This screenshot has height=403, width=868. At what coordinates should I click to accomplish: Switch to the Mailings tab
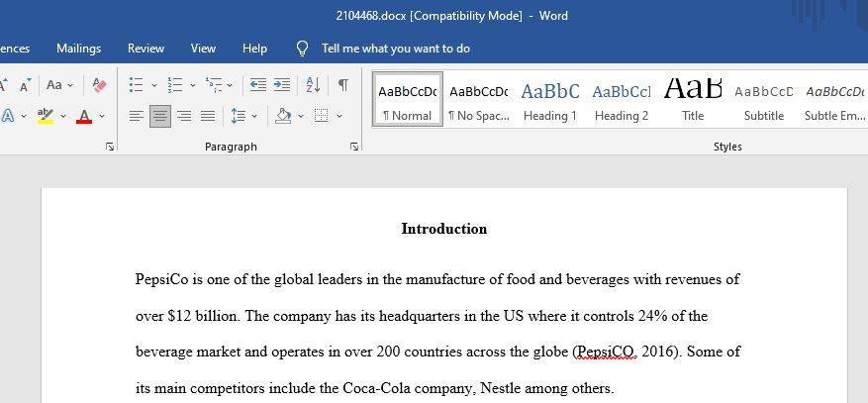pyautogui.click(x=78, y=49)
